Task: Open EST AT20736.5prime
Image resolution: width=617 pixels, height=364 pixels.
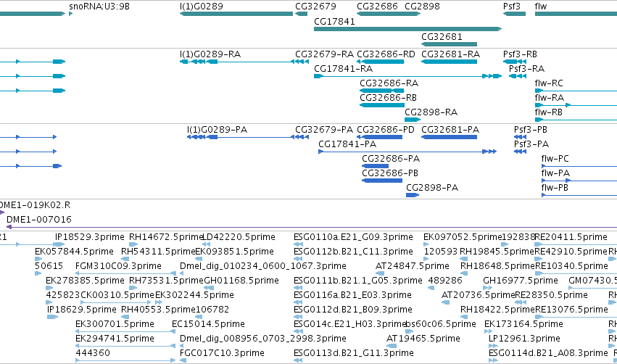Action: point(478,295)
